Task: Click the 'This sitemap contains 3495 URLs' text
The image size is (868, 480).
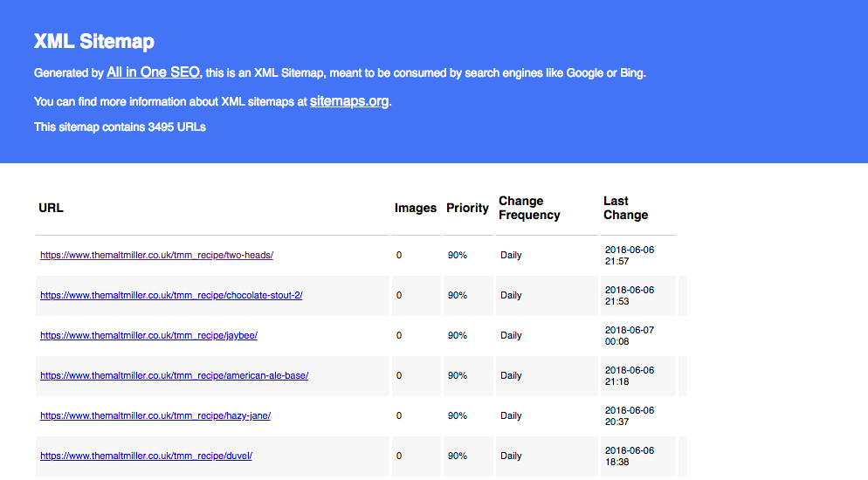Action: 120,127
